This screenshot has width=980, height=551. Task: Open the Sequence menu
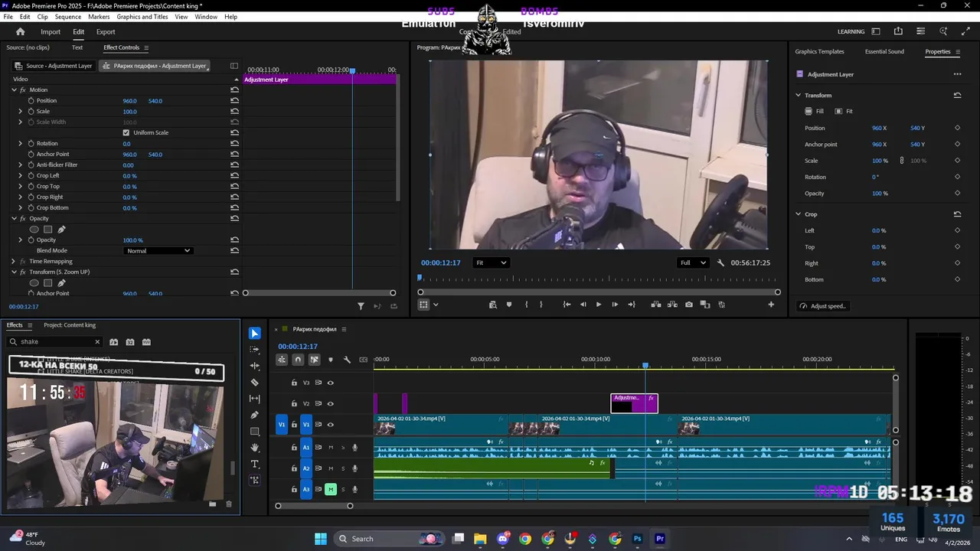pos(68,17)
